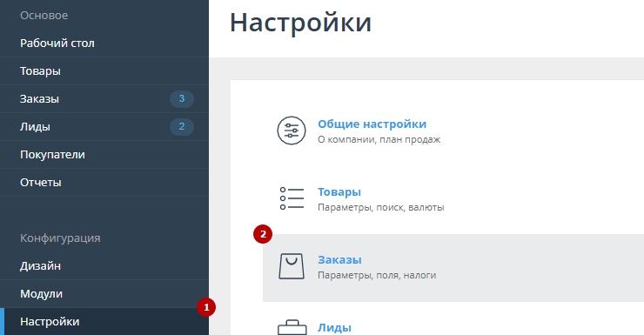
Task: Open the Товары settings link
Action: tap(339, 191)
